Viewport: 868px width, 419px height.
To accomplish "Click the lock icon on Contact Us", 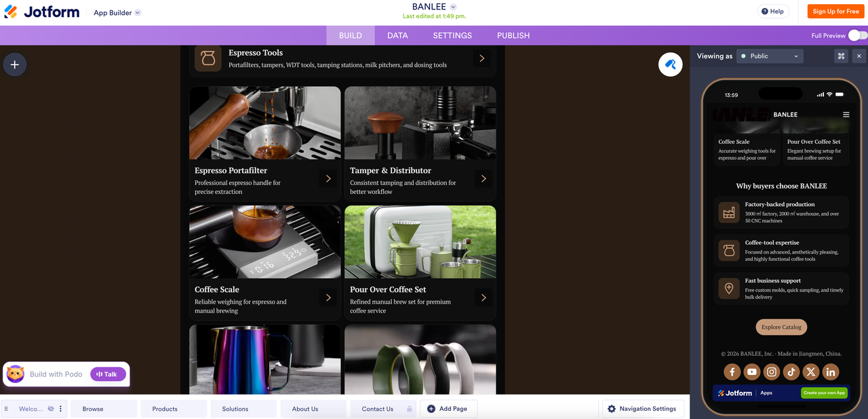I will coord(409,409).
